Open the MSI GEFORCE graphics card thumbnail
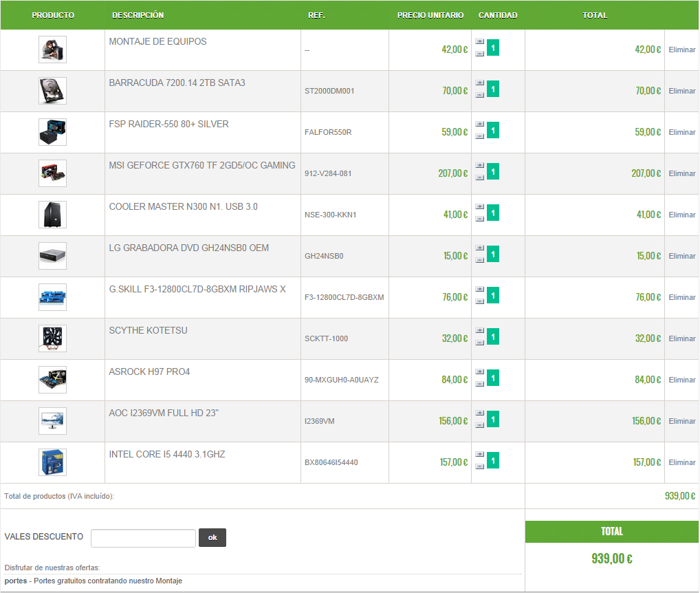Image resolution: width=700 pixels, height=593 pixels. (x=53, y=173)
